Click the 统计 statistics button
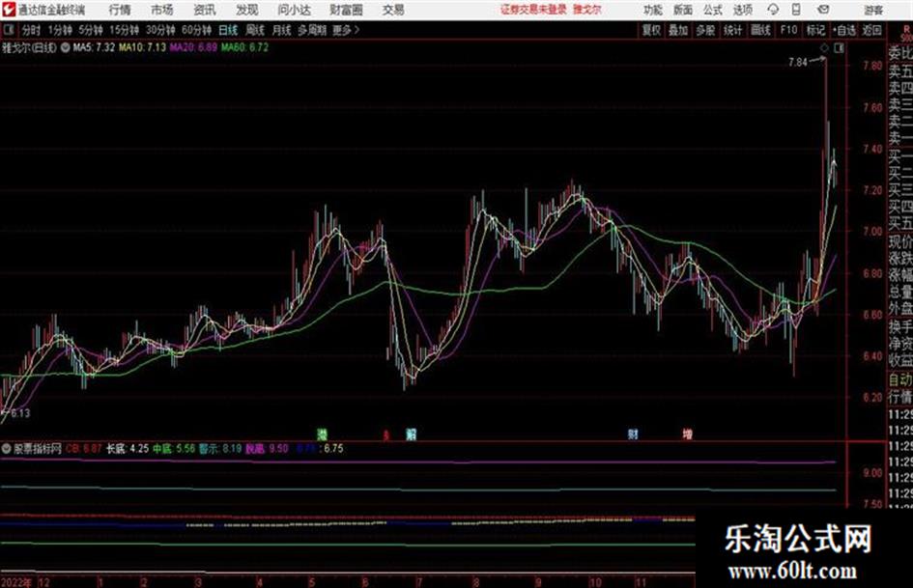 732,30
